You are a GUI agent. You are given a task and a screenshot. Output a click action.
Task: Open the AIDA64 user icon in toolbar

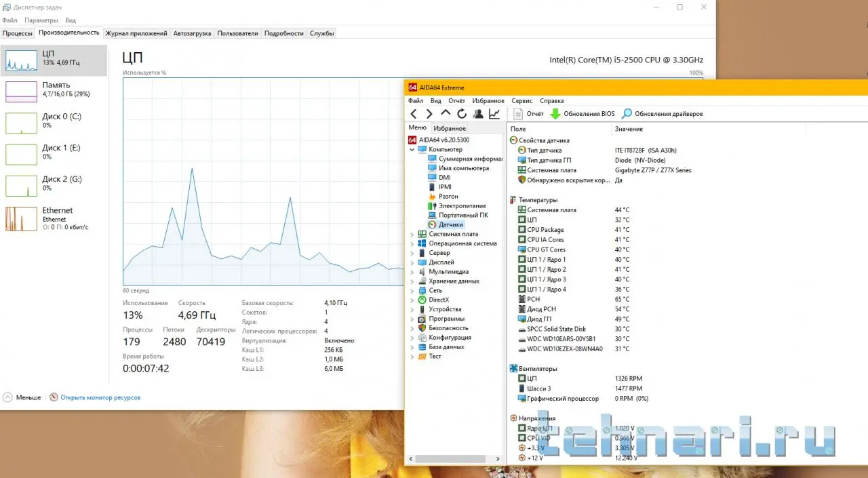tap(478, 114)
